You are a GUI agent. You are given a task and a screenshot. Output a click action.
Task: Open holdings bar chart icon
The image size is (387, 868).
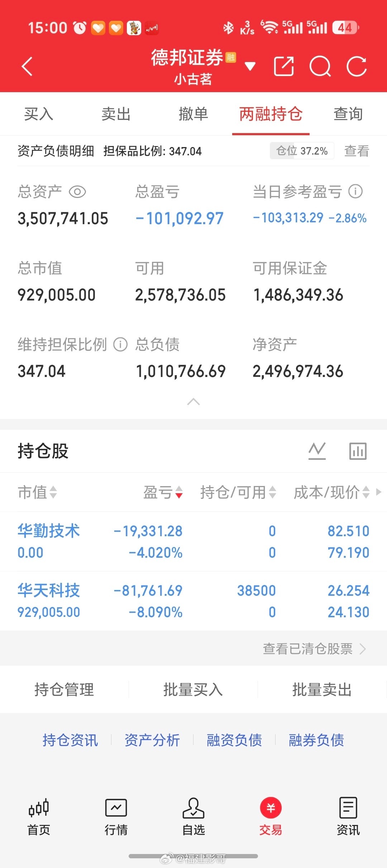tap(358, 451)
